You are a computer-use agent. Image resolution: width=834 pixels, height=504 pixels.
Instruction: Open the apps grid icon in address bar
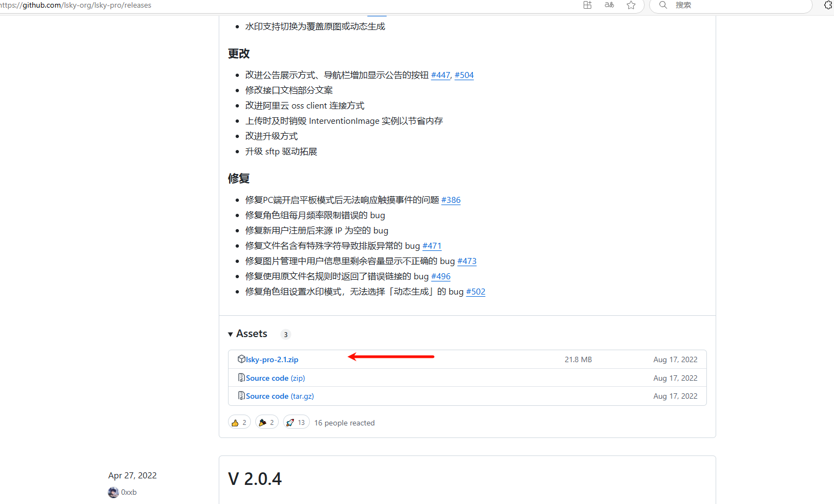[x=587, y=5]
